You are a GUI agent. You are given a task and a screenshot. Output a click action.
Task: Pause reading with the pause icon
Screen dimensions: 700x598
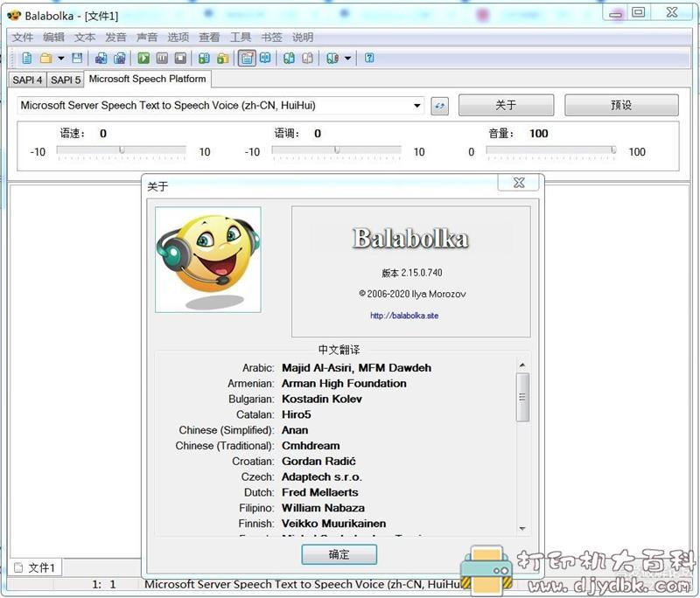pos(162,58)
